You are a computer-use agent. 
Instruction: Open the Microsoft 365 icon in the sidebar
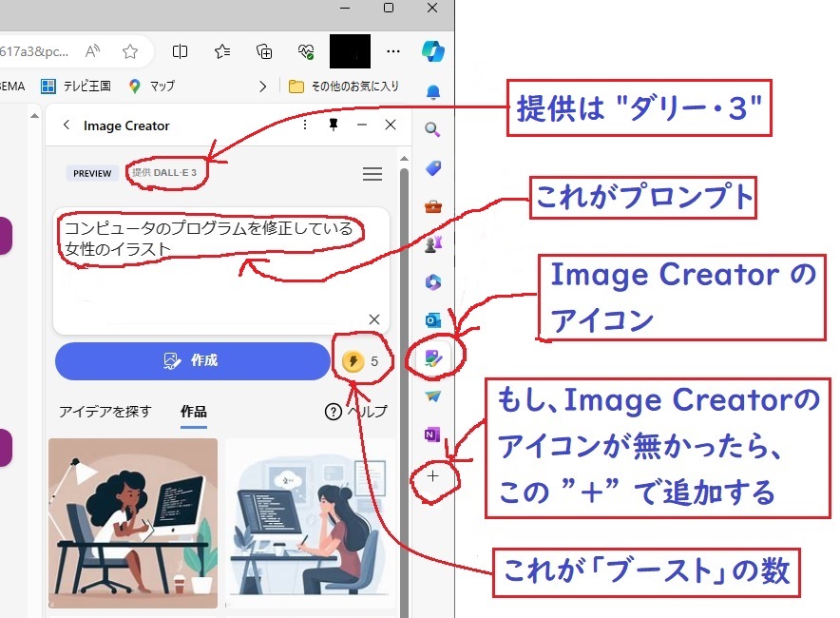coord(433,282)
